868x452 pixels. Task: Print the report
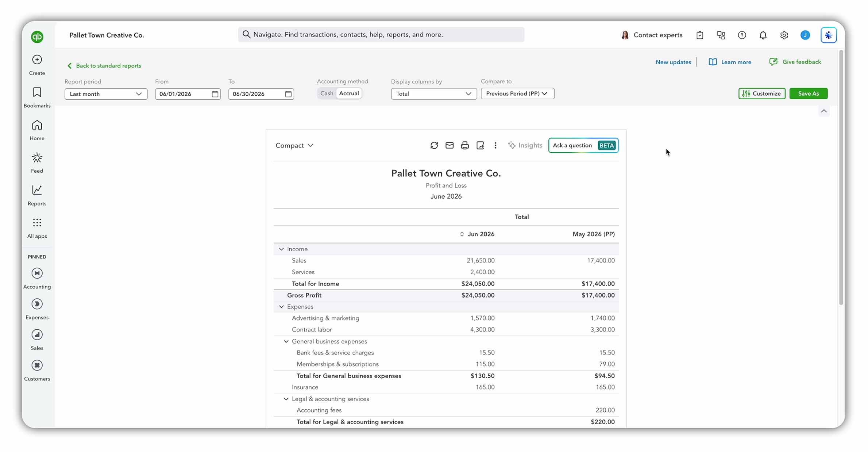click(464, 145)
